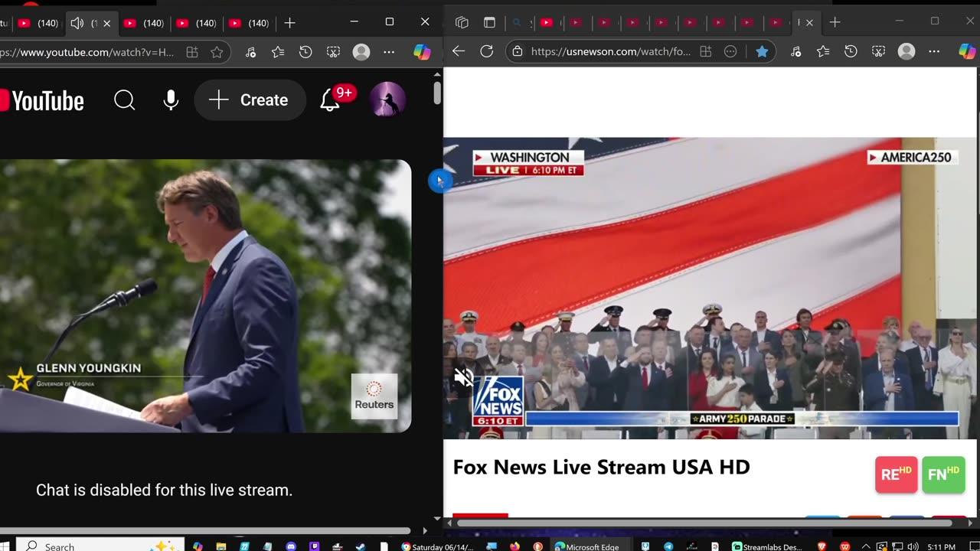Open profile icon in left Edge window

pyautogui.click(x=361, y=52)
